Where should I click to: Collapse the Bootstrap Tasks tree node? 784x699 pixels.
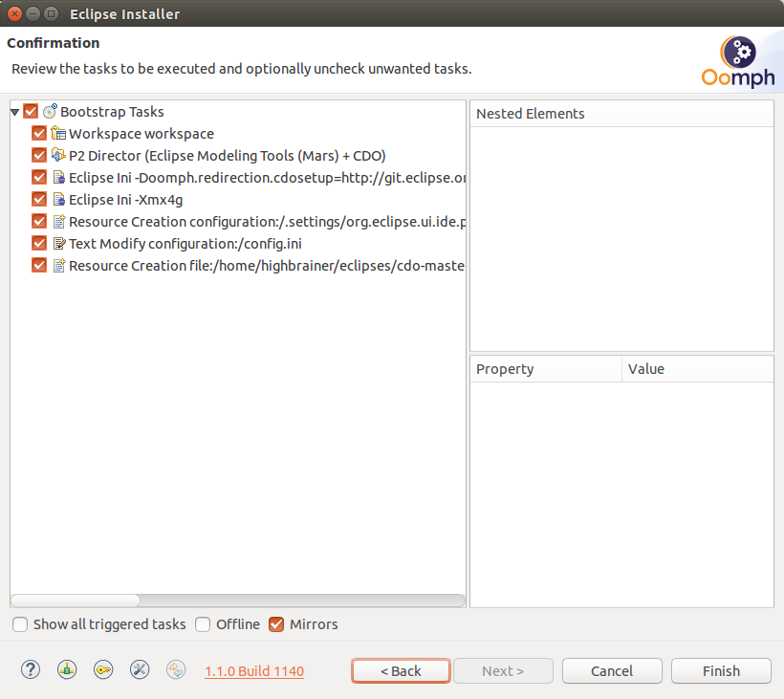pos(15,112)
